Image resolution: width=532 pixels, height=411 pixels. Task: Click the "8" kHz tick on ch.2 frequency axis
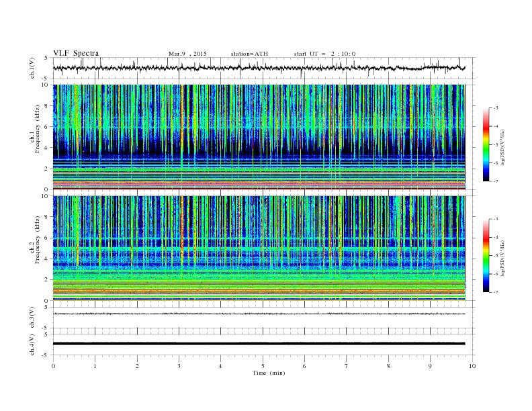pos(46,217)
